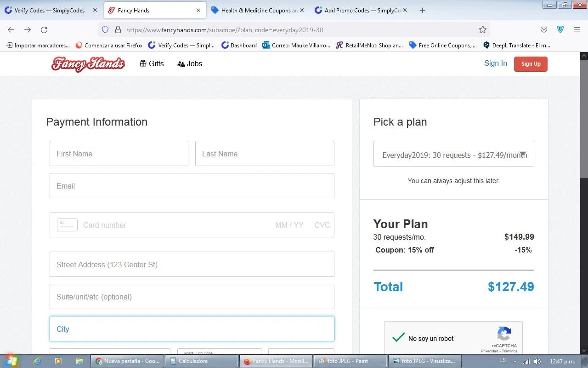The width and height of the screenshot is (588, 368).
Task: Open Verify Codes bookmark in bookmarks bar
Action: (x=181, y=45)
